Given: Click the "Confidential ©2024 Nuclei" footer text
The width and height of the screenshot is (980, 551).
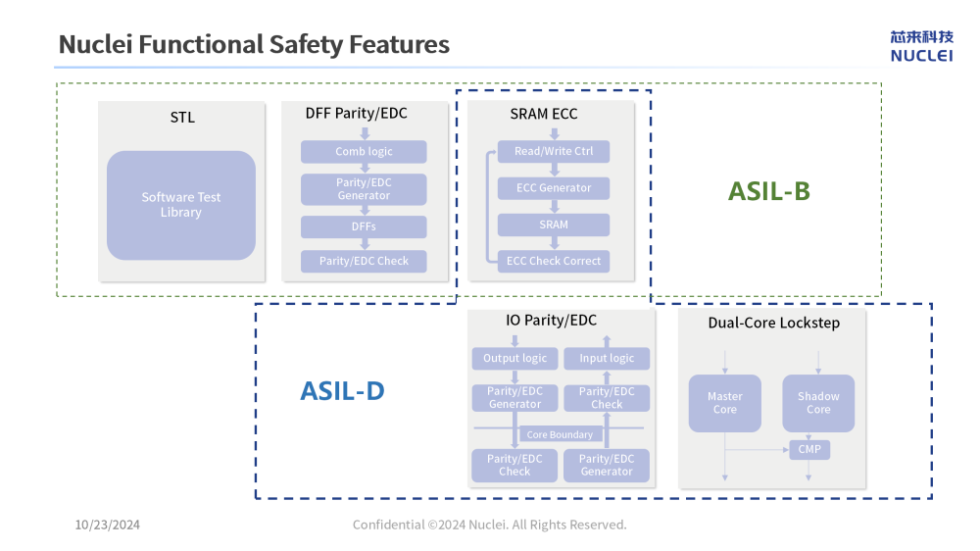Looking at the screenshot, I should [x=489, y=525].
